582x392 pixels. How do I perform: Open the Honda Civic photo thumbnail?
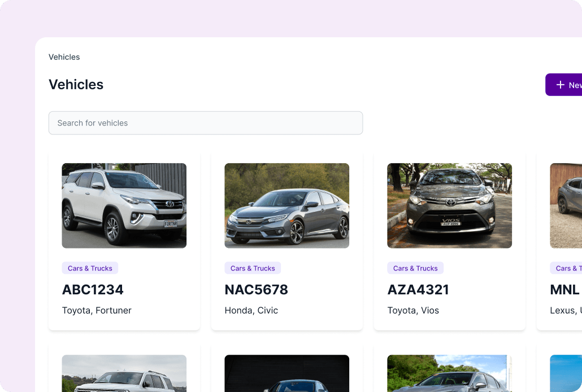[x=287, y=206]
